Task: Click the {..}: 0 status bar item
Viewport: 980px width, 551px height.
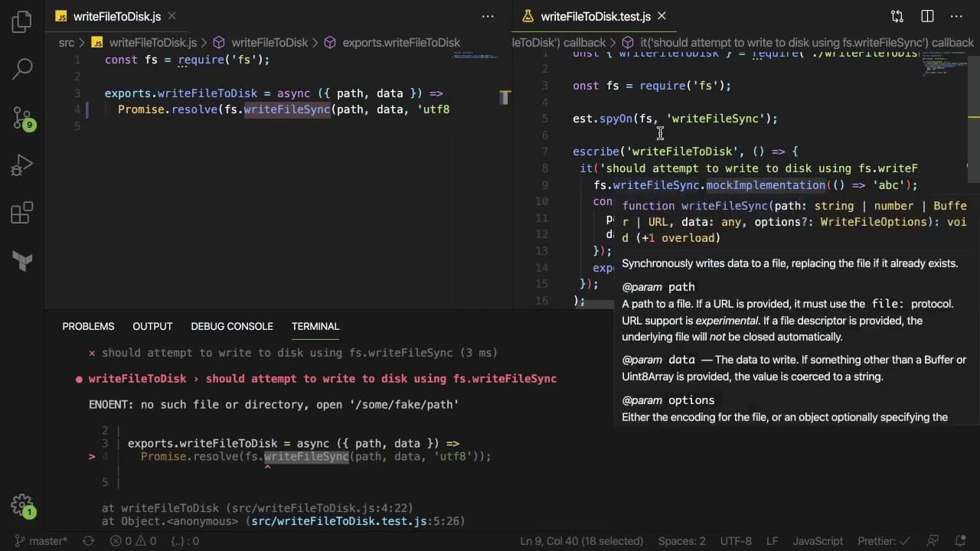Action: [185, 541]
